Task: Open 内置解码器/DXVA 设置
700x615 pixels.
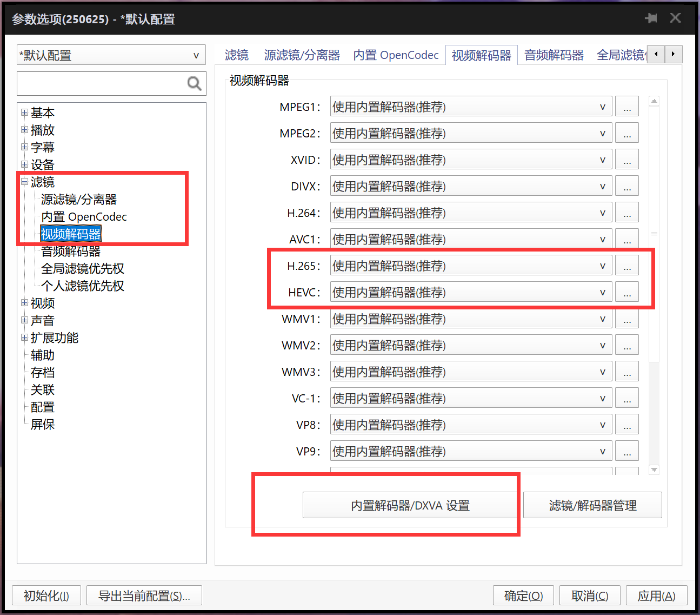Action: [410, 505]
